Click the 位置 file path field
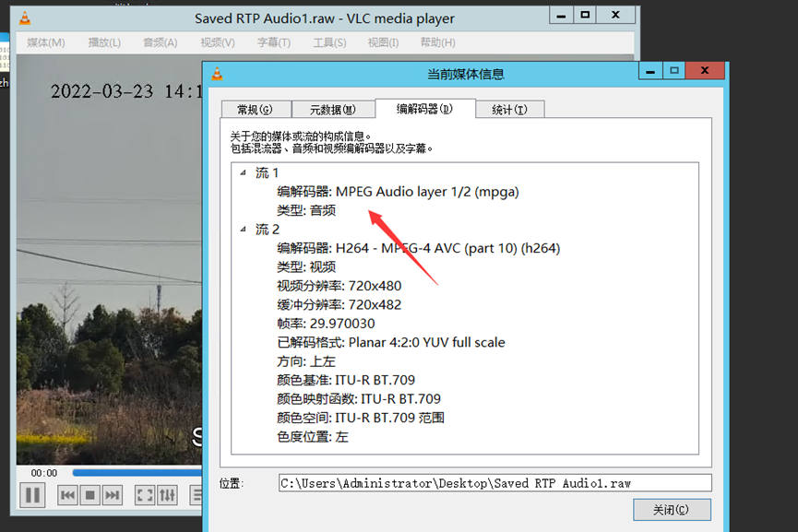 [x=494, y=483]
